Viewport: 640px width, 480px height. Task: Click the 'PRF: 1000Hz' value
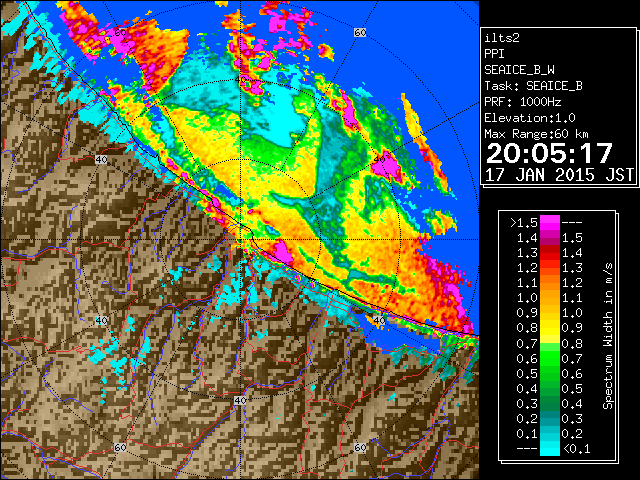523,102
